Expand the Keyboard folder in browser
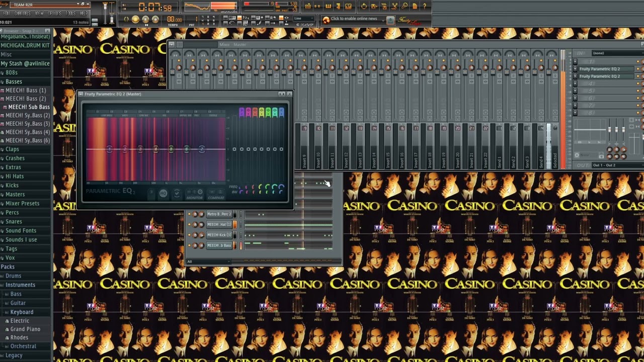The image size is (644, 362). pyautogui.click(x=22, y=312)
